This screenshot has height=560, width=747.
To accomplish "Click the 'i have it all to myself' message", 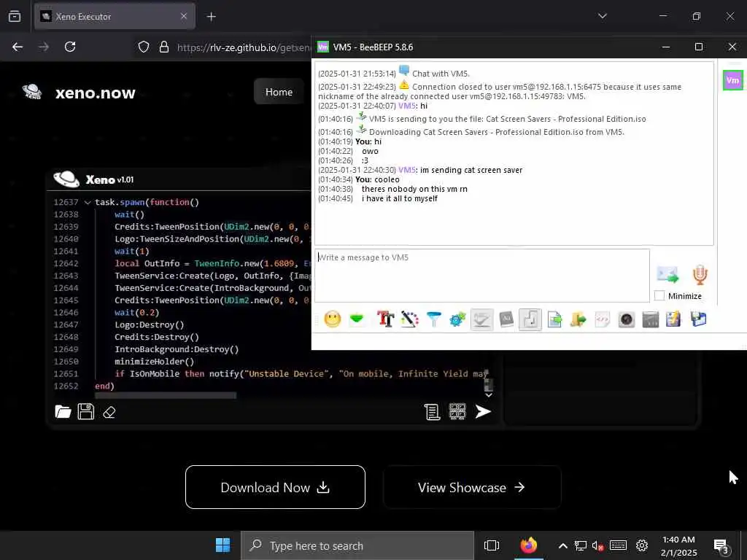I will (399, 198).
